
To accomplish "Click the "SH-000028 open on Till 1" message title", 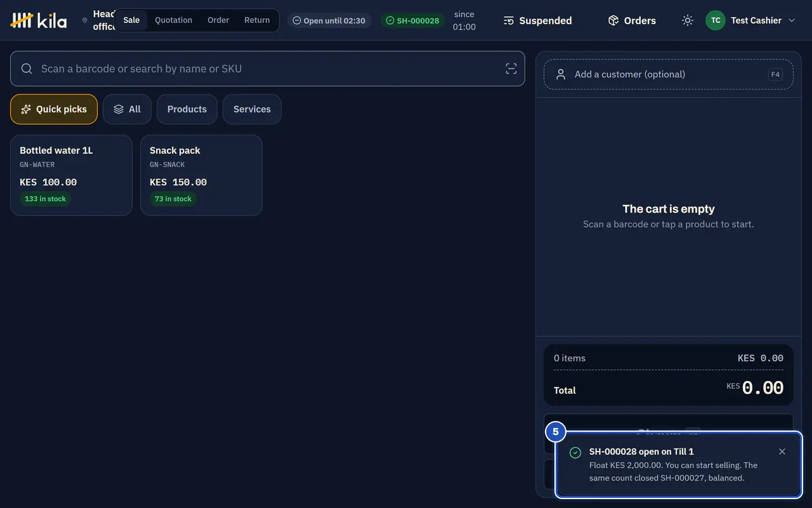I will [x=641, y=451].
